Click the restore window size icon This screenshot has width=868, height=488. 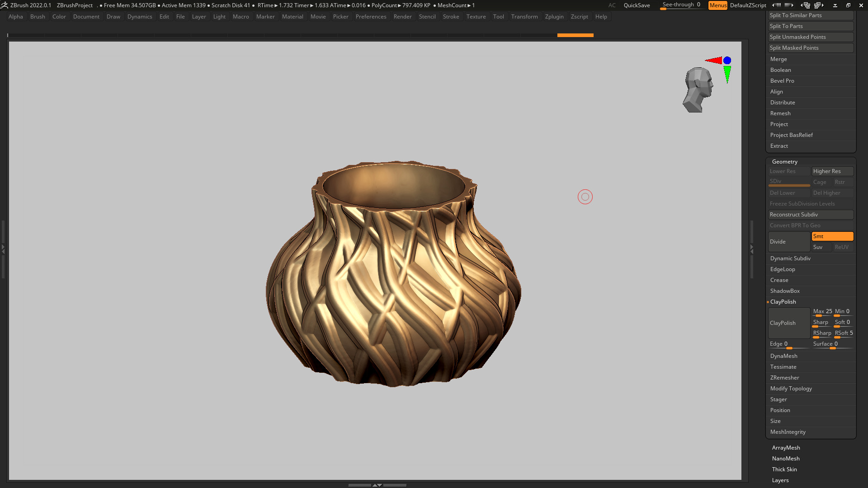[x=848, y=5]
